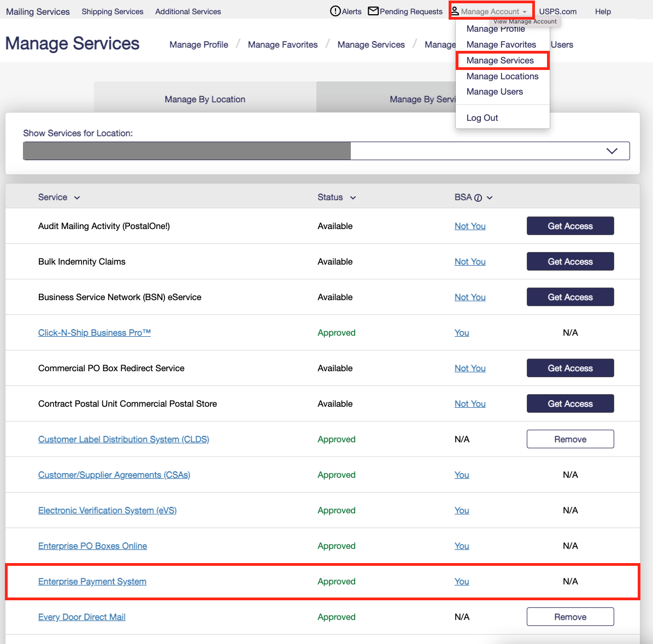Screen dimensions: 653x644
Task: Remove Every Door Direct Mail service
Action: (x=570, y=617)
